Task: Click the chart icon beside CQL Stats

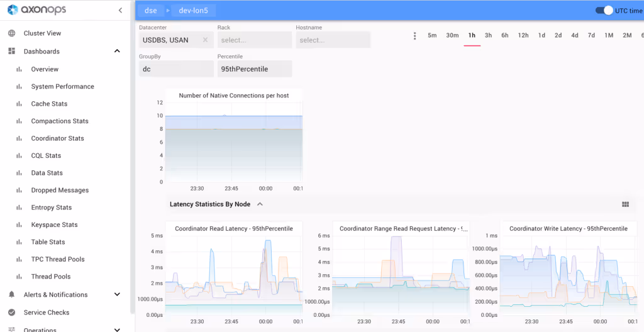Action: pos(19,156)
